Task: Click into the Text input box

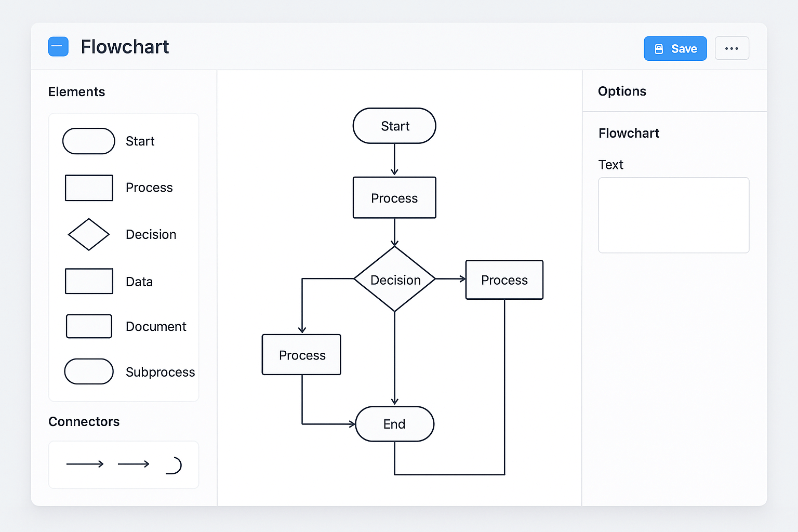Action: tap(673, 215)
